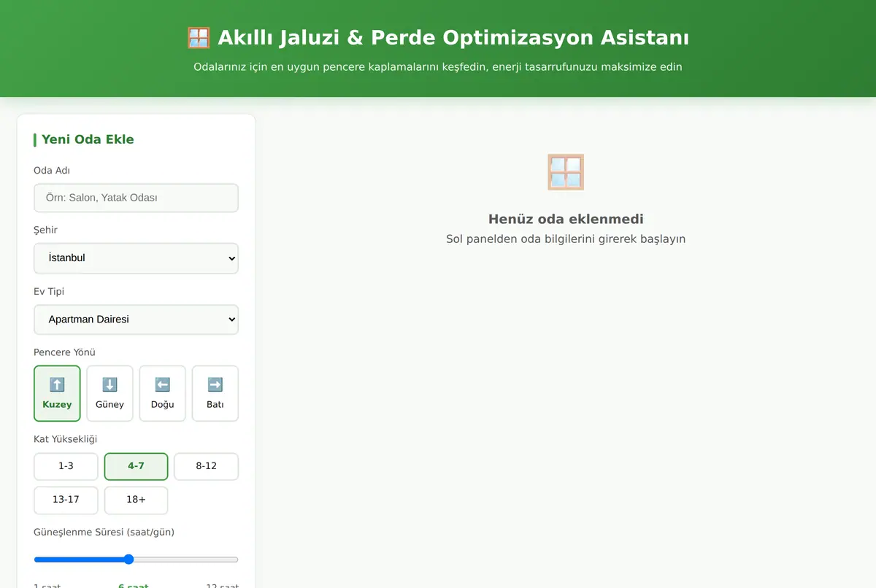Click the header subtitle about enerji tasarrufunuzu

438,67
